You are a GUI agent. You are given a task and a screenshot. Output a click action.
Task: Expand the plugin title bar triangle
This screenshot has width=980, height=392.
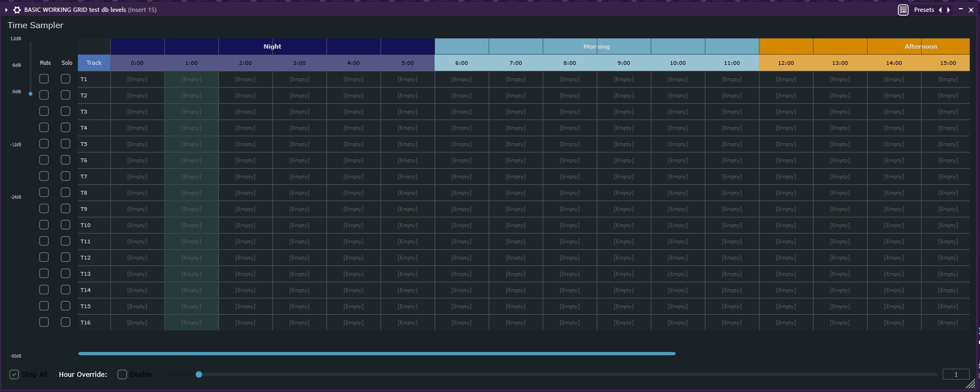6,10
